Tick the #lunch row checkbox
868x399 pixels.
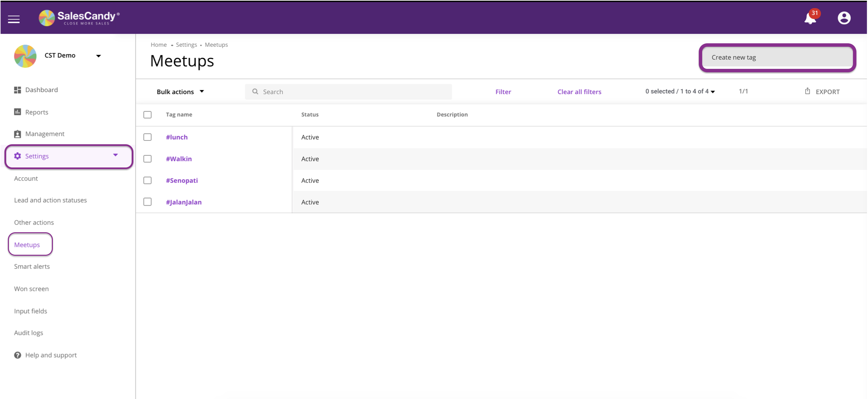pyautogui.click(x=147, y=137)
